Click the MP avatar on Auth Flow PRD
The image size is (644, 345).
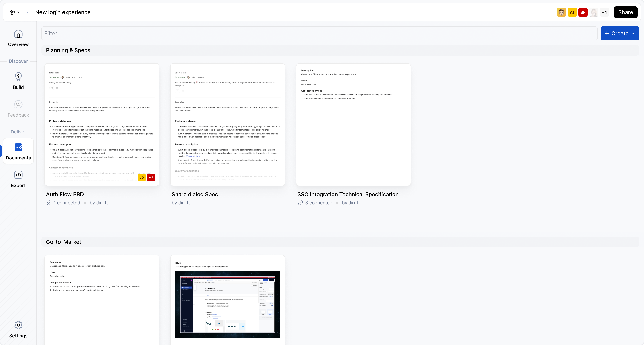(151, 177)
